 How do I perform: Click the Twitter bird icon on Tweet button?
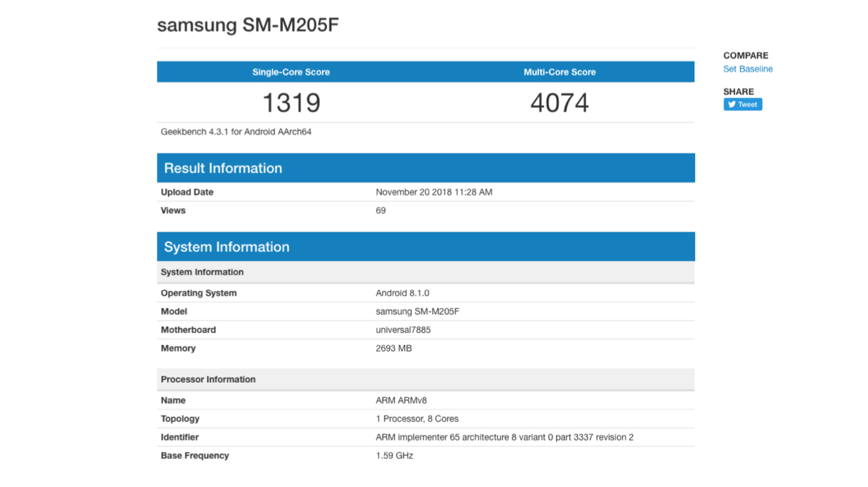click(731, 104)
